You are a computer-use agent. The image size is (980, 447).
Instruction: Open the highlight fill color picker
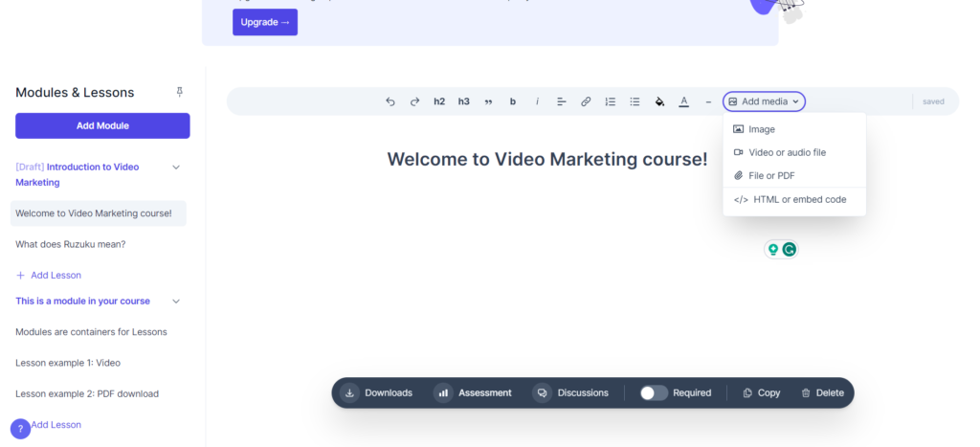(x=659, y=101)
